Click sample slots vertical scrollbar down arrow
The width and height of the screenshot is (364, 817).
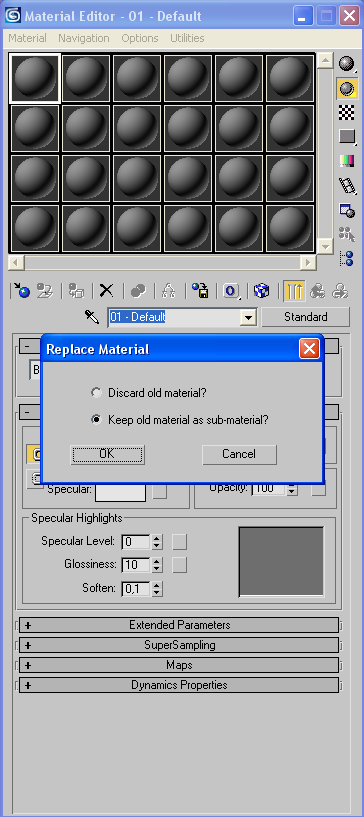(325, 246)
